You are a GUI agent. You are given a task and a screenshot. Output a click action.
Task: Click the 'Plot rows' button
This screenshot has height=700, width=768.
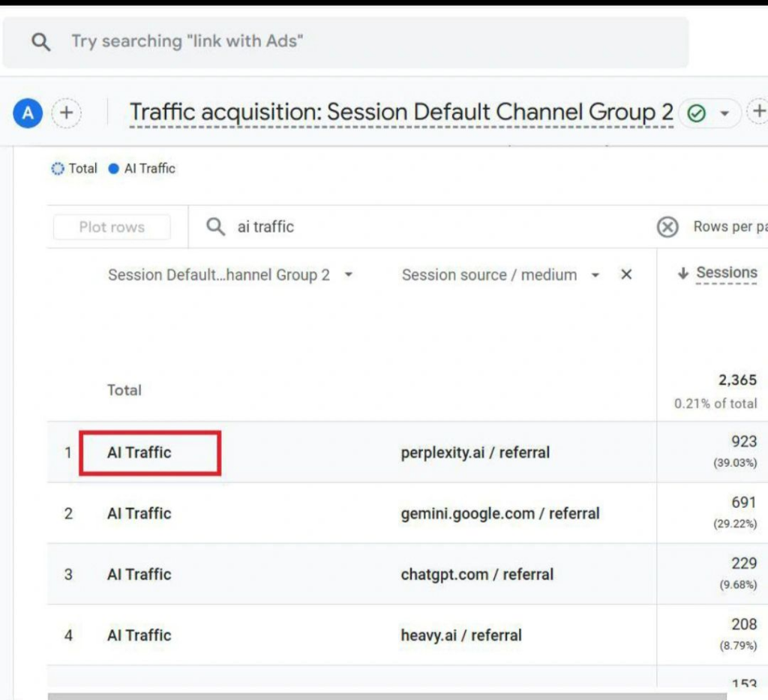(x=112, y=227)
